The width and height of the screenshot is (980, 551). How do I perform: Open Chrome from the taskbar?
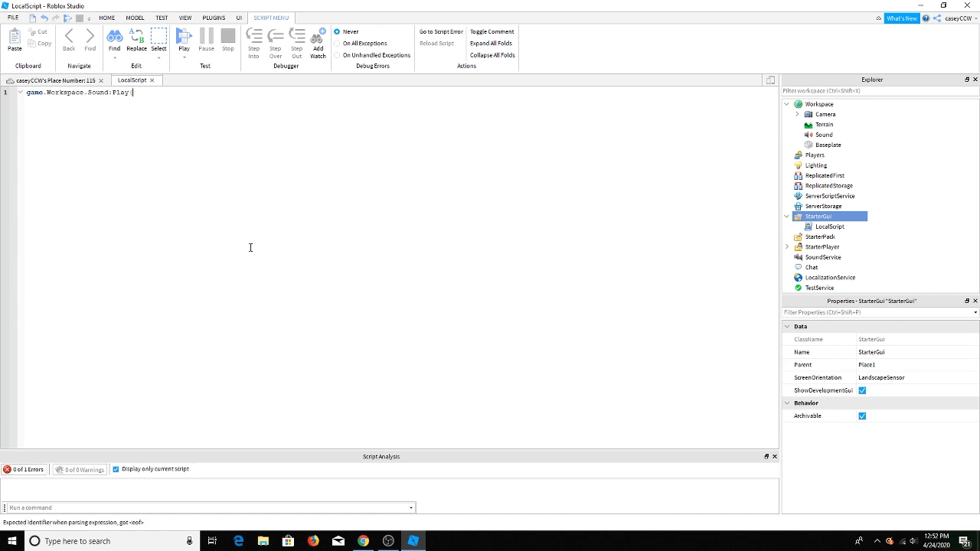point(363,541)
